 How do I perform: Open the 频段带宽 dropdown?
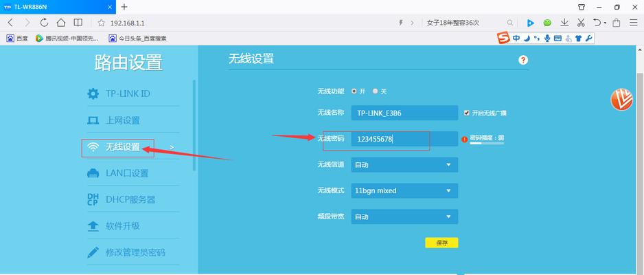(404, 217)
